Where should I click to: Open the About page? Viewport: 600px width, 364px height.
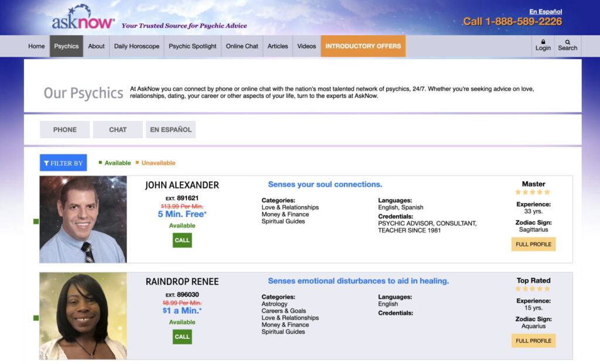[96, 46]
